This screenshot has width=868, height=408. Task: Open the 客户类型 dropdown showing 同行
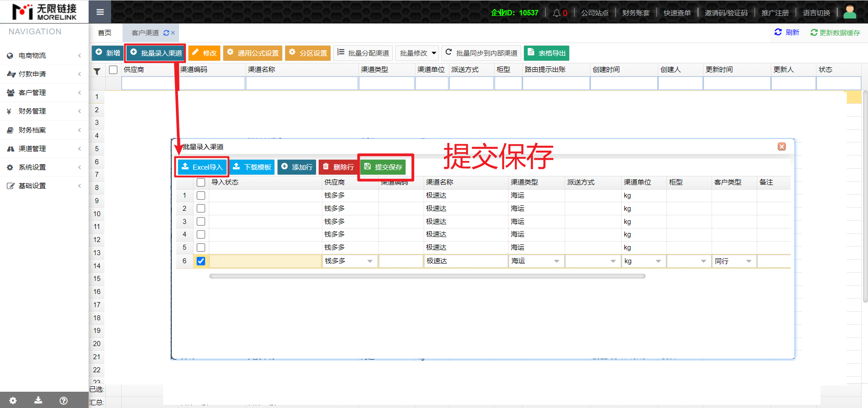pos(749,261)
